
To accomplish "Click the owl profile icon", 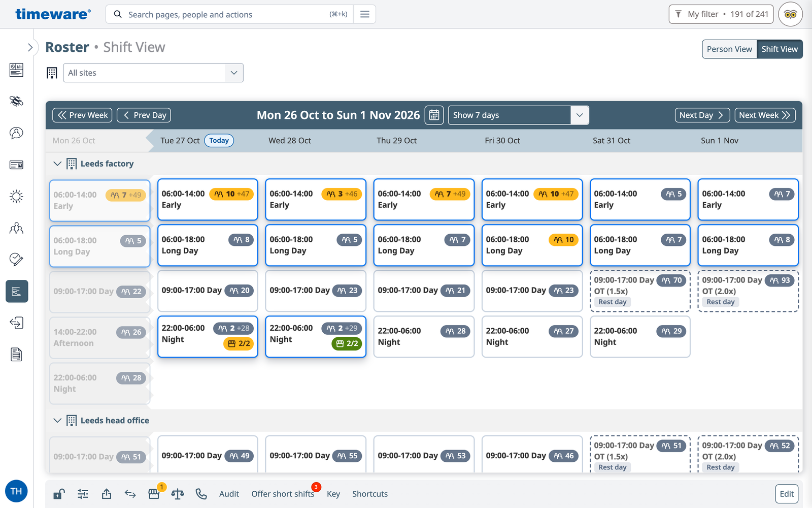I will click(x=790, y=14).
